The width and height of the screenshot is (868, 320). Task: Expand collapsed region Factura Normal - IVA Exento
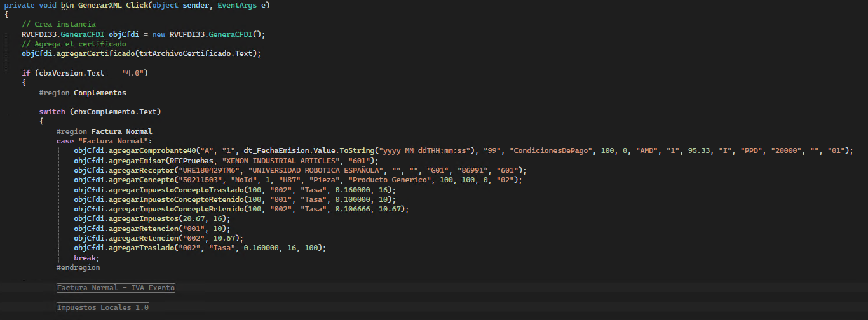coord(116,288)
